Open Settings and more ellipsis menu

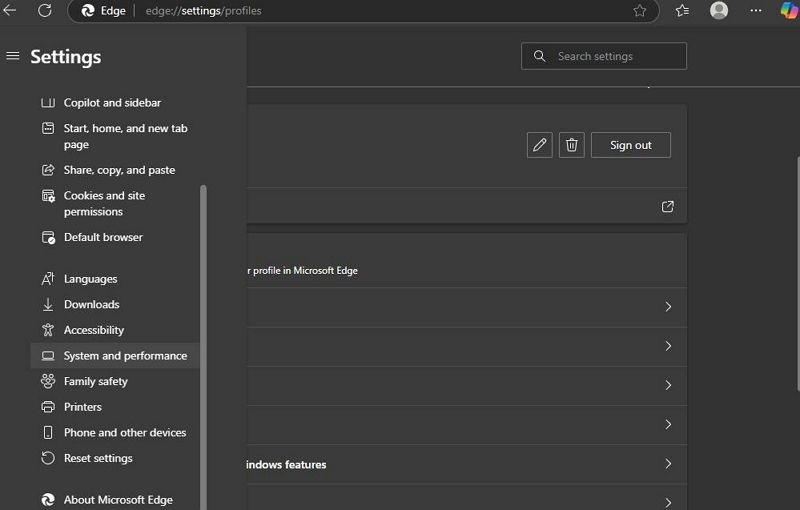756,10
